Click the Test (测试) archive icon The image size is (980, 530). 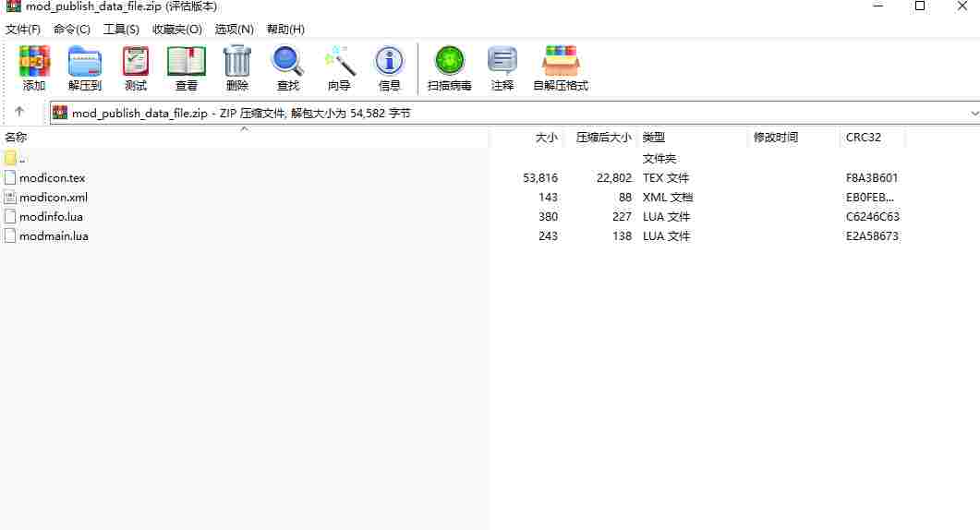click(136, 62)
